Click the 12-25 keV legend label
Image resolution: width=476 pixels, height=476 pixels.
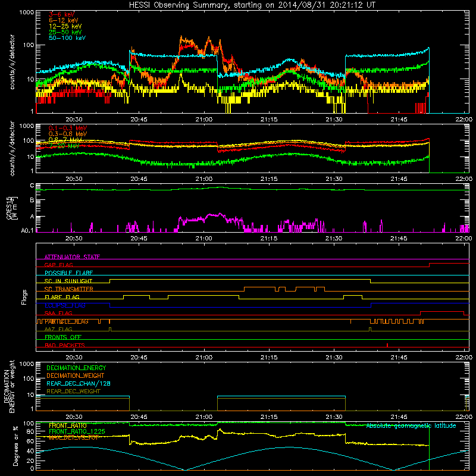[65, 26]
